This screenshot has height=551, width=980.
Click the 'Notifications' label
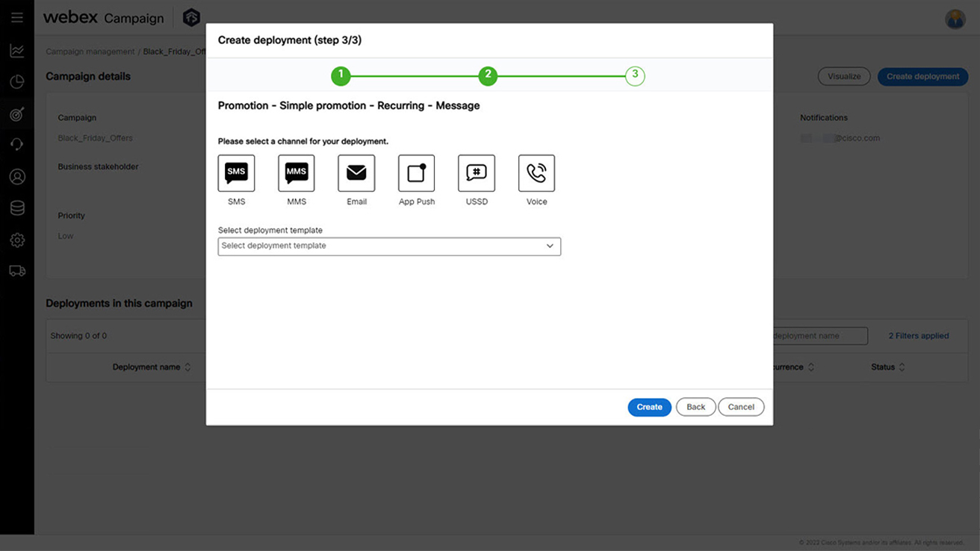click(824, 118)
